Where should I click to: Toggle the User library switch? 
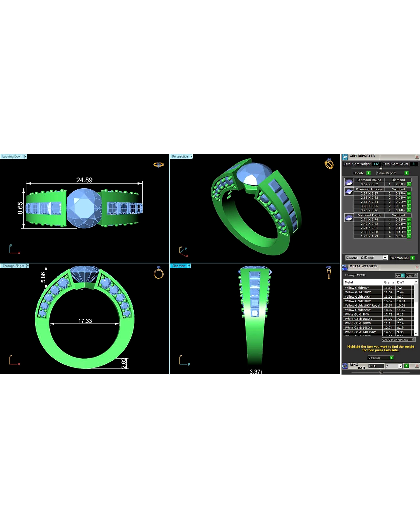pos(412,275)
